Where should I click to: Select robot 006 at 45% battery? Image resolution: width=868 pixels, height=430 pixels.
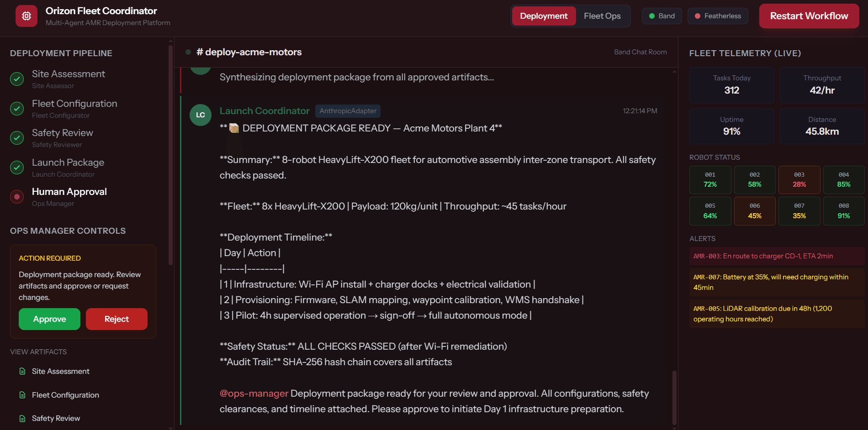point(755,211)
